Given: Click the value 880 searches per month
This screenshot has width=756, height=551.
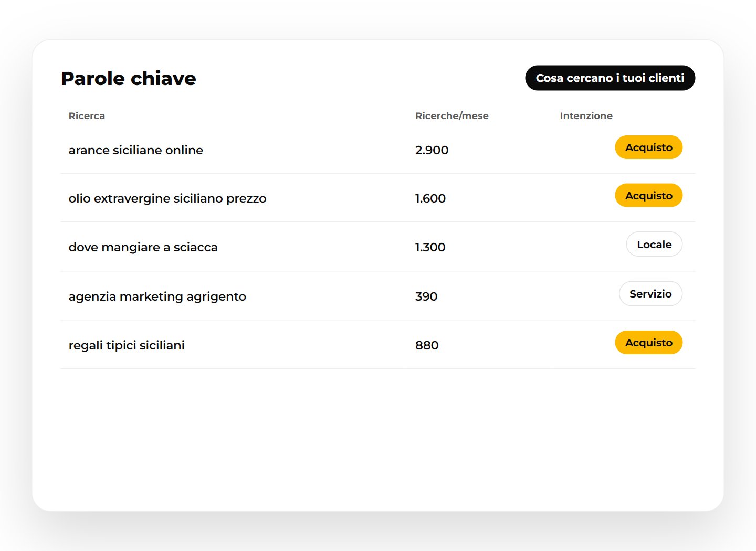Looking at the screenshot, I should pos(427,345).
